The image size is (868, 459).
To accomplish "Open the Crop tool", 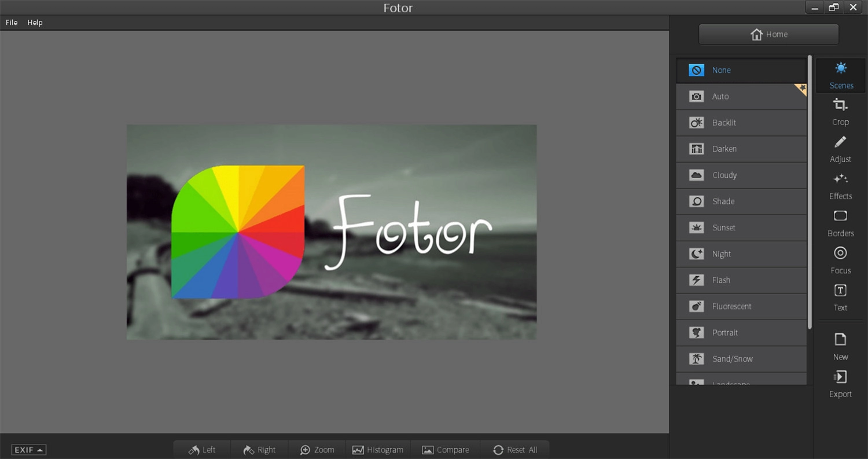I will click(x=841, y=112).
